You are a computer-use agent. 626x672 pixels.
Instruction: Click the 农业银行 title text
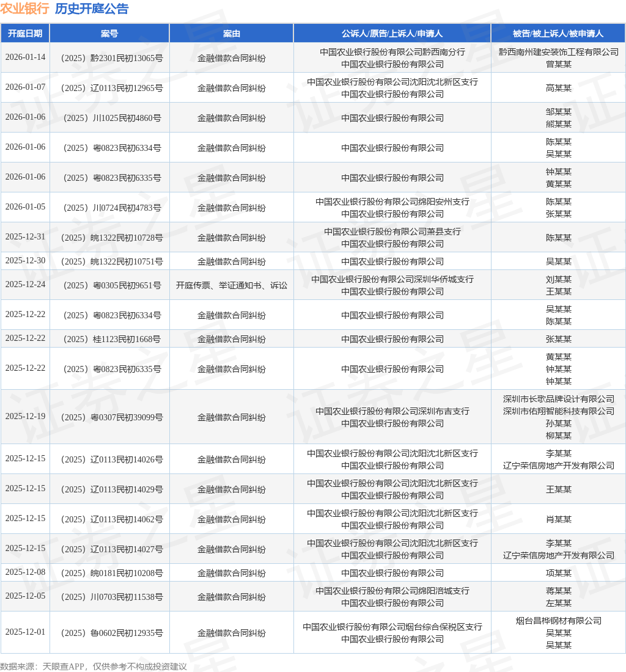(x=24, y=9)
